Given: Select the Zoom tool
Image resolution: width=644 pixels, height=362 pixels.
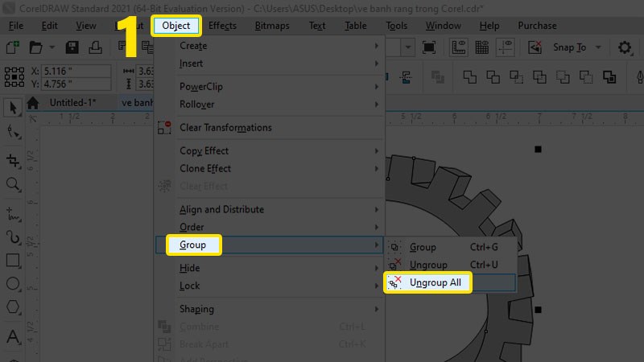Looking at the screenshot, I should coord(13,184).
